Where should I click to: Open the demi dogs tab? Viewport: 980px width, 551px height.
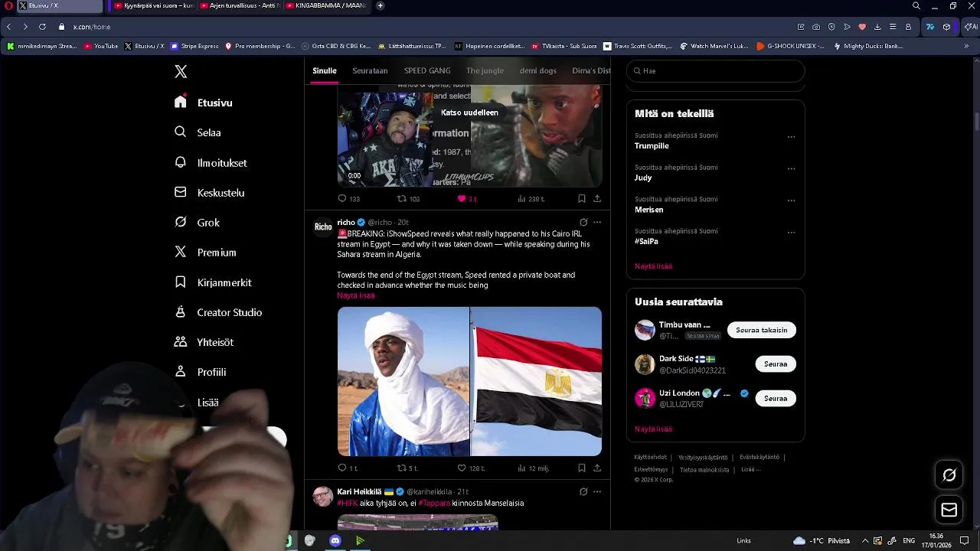coord(538,70)
